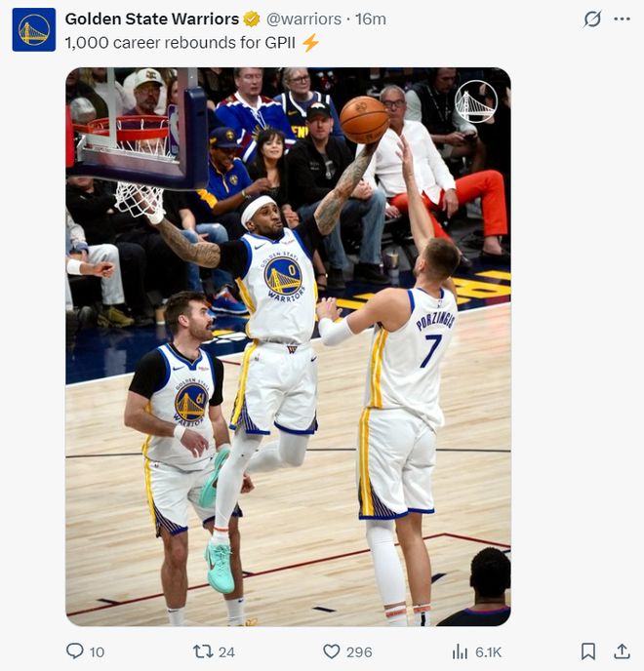Open the @warriors handle link
Screen dimensions: 644x671
point(303,19)
